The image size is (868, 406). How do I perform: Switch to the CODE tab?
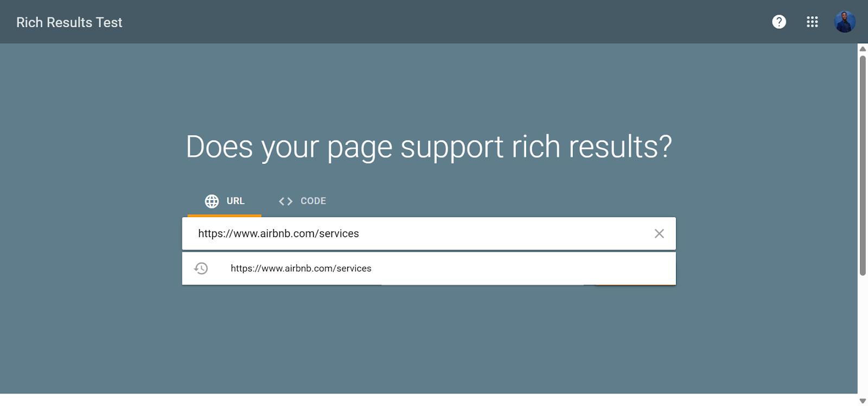tap(312, 201)
